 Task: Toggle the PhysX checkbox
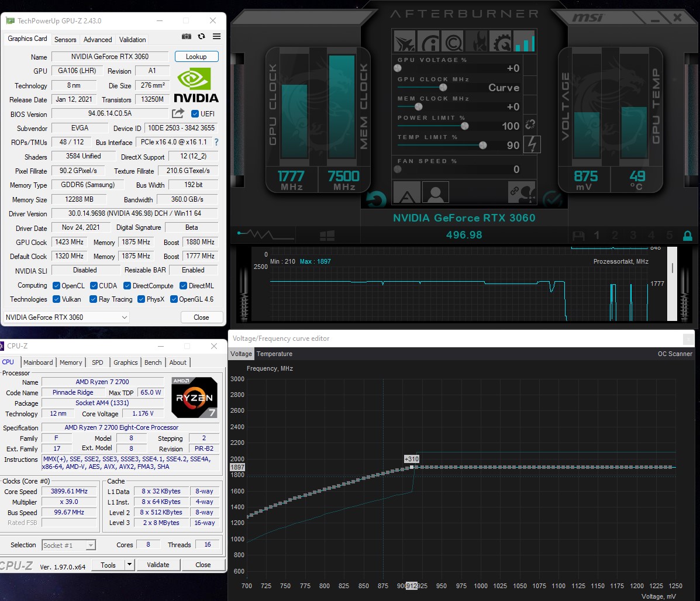click(141, 299)
